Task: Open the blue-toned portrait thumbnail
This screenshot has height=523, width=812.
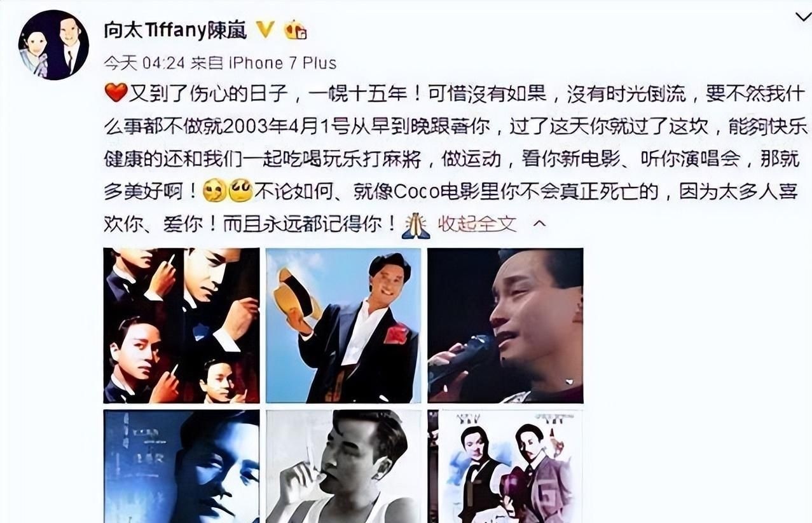Action: click(x=182, y=466)
